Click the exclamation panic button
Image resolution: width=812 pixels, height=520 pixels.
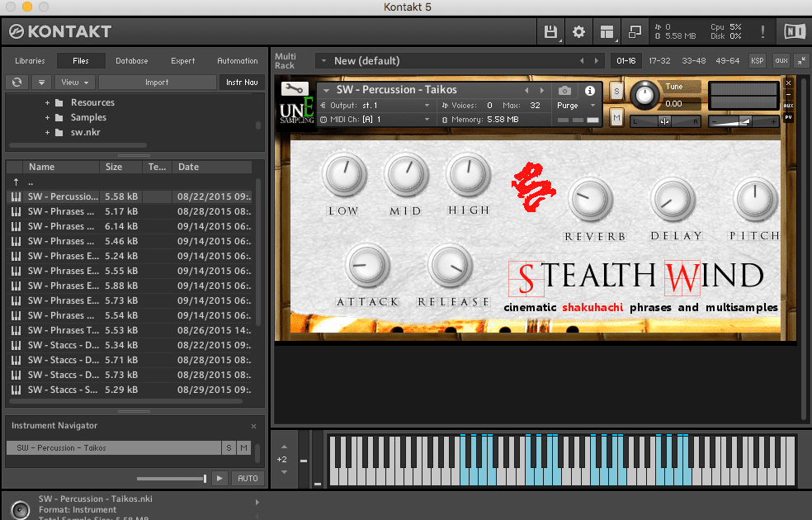click(762, 32)
